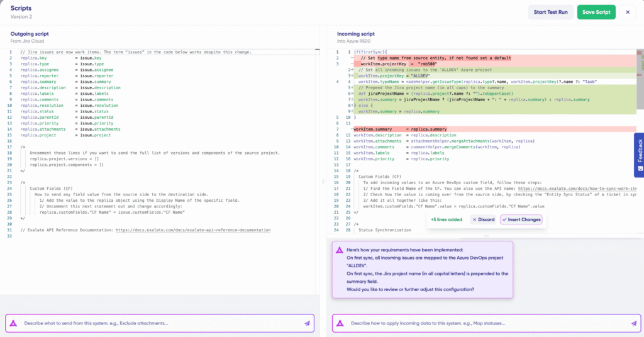Click the removed workItem.summary red diff line
This screenshot has height=337, width=644.
(x=402, y=129)
